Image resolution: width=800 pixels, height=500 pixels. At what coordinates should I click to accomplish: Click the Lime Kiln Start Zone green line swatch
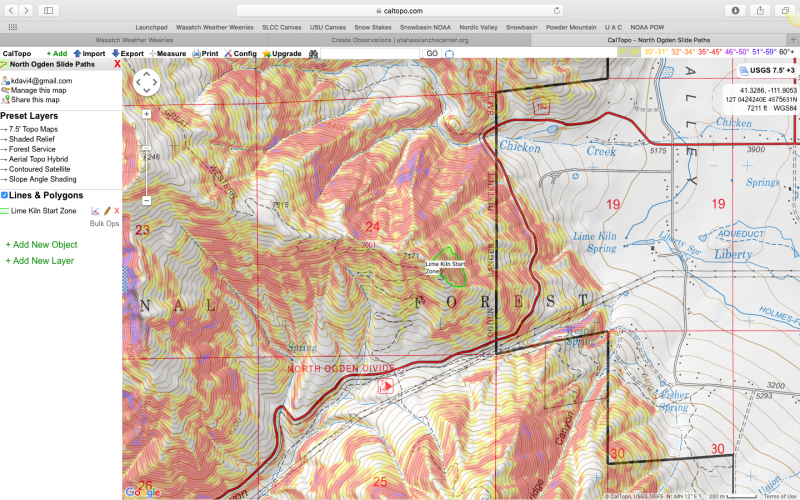pyautogui.click(x=5, y=211)
